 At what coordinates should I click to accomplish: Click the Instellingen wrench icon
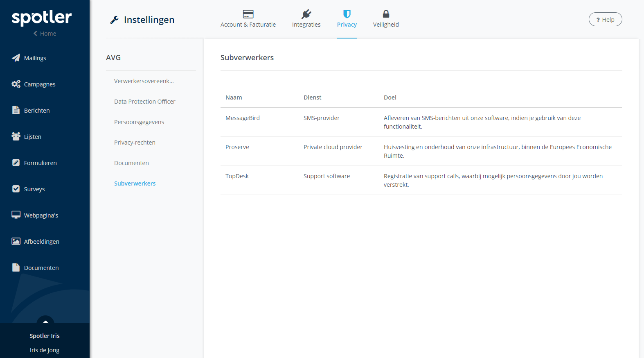click(114, 20)
